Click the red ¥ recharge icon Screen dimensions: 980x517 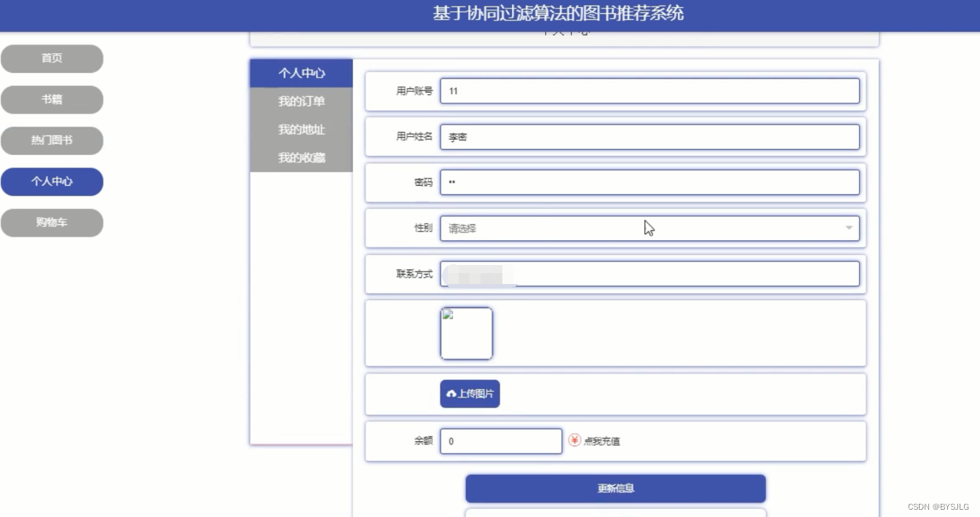coord(574,441)
